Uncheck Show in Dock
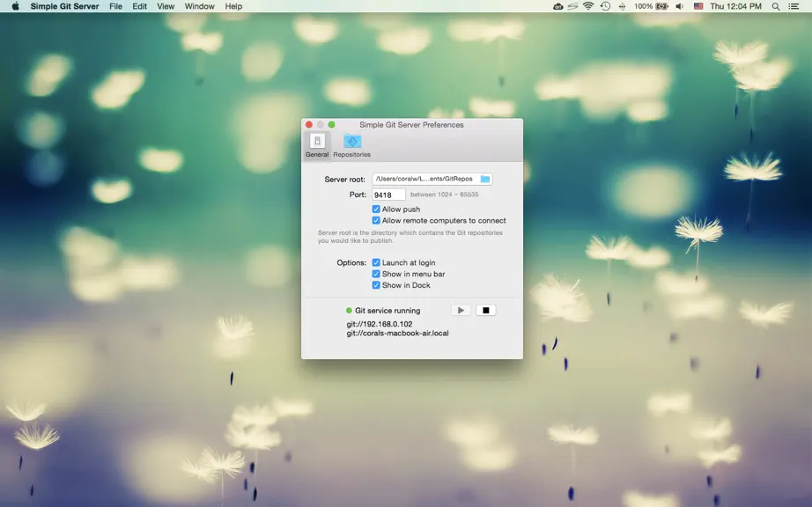This screenshot has height=507, width=812. coord(376,285)
